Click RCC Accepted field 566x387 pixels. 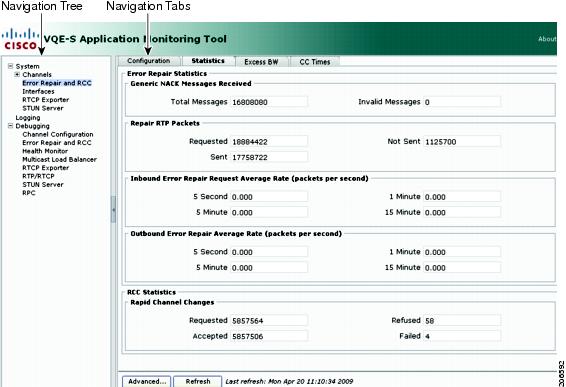point(269,336)
